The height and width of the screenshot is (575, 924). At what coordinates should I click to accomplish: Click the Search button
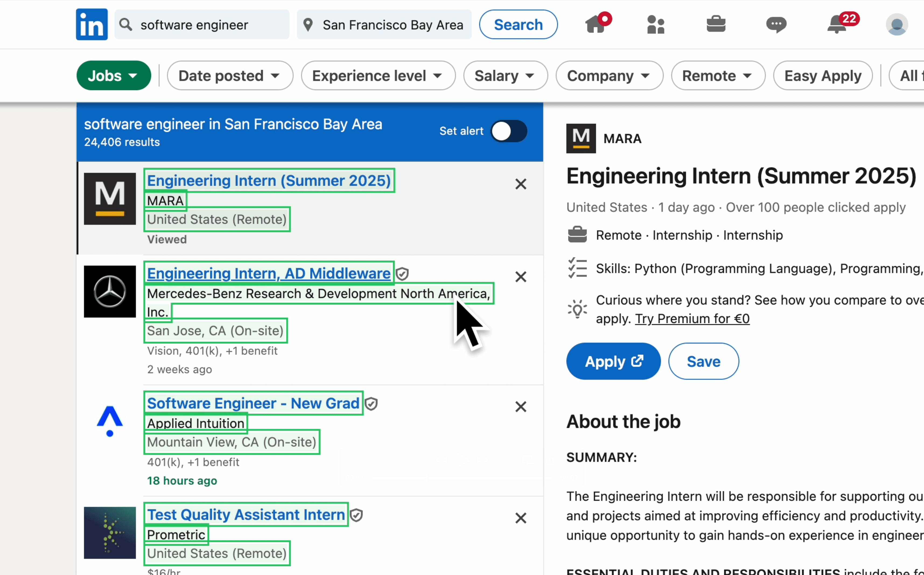pyautogui.click(x=518, y=25)
